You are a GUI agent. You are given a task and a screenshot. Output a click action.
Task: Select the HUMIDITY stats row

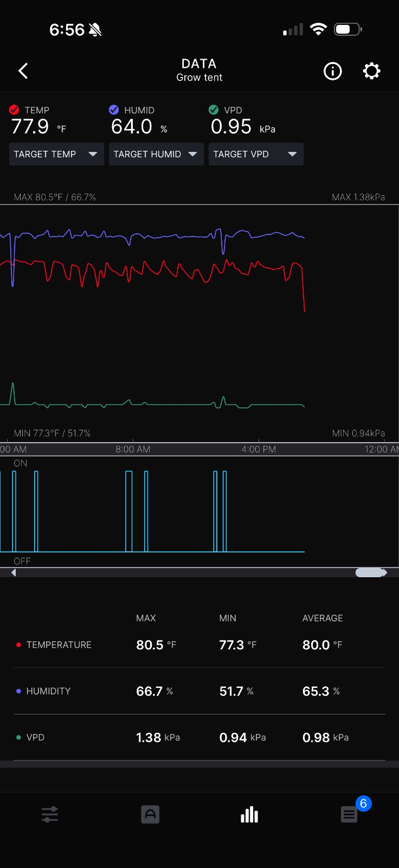point(200,691)
